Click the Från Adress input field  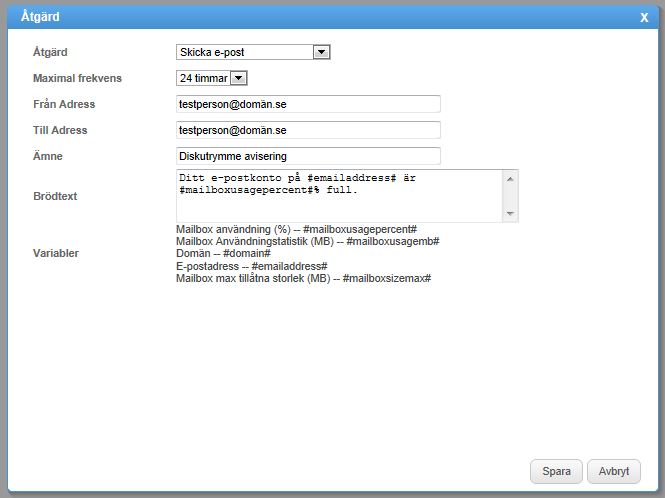pyautogui.click(x=308, y=104)
